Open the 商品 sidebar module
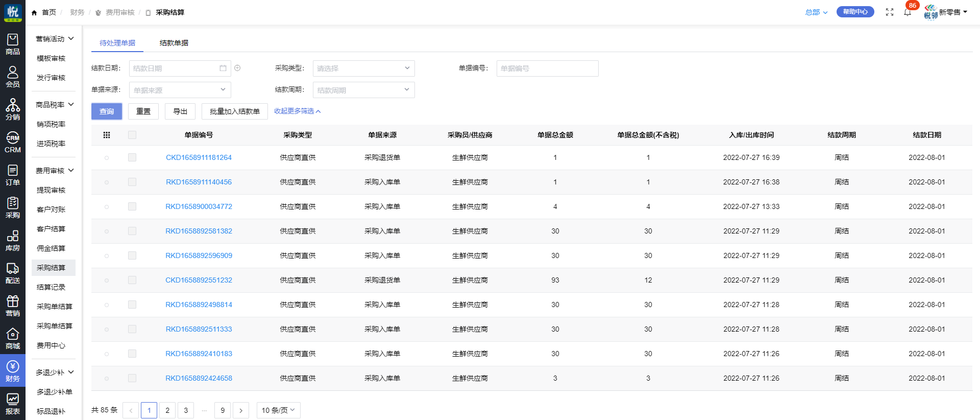Viewport: 980px width, 420px height. [13, 44]
